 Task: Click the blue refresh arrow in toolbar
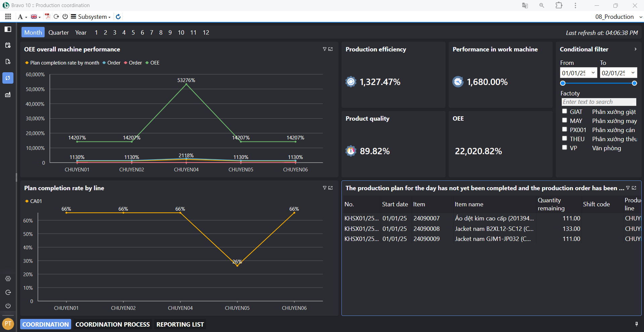click(118, 16)
